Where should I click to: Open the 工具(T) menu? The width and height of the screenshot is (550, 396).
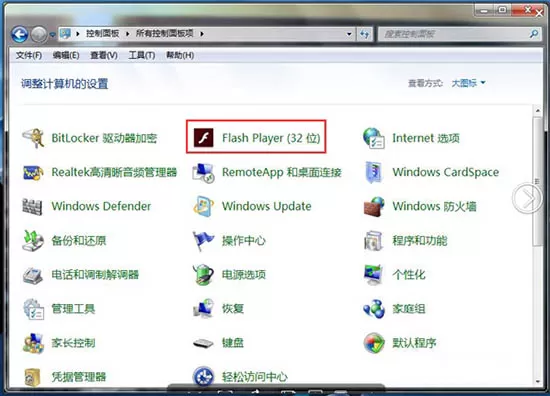pos(142,55)
